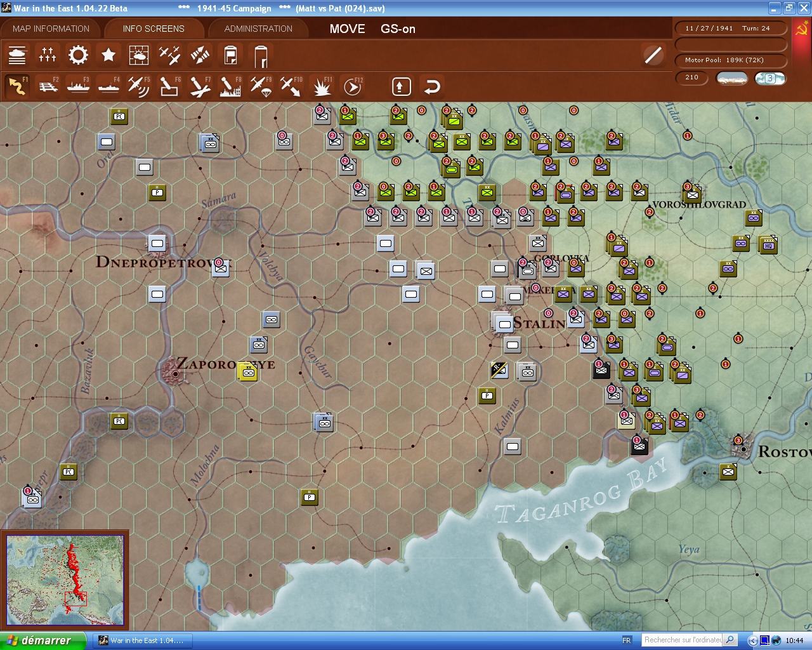The width and height of the screenshot is (812, 650).
Task: Click the exit door icon
Action: click(x=261, y=56)
